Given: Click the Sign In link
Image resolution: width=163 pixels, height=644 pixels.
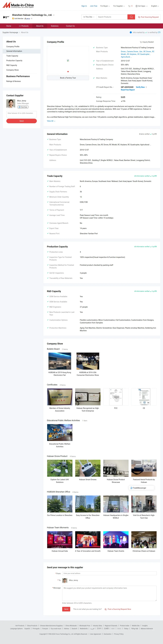Looking at the screenshot, I should [x=84, y=6].
